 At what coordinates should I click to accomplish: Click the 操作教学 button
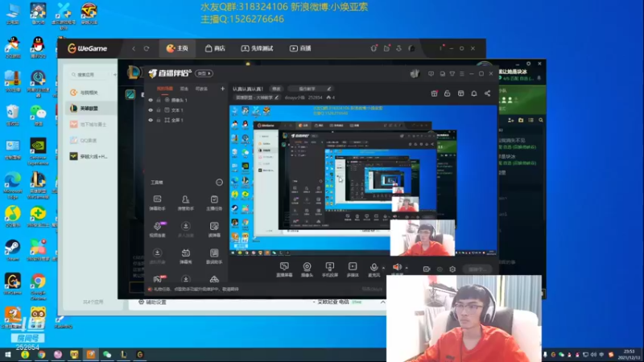pos(310,88)
